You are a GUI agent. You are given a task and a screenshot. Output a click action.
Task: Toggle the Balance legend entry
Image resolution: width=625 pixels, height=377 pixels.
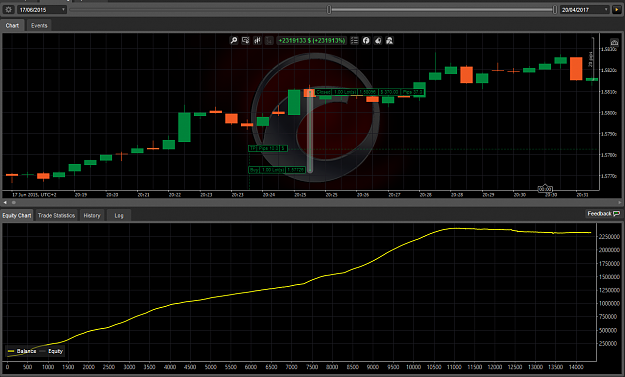[x=22, y=351]
